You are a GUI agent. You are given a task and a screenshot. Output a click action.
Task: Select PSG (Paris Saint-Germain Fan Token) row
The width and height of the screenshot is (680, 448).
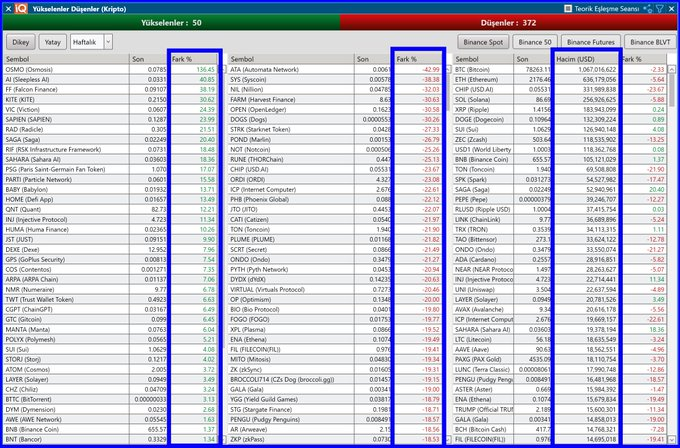(x=110, y=169)
